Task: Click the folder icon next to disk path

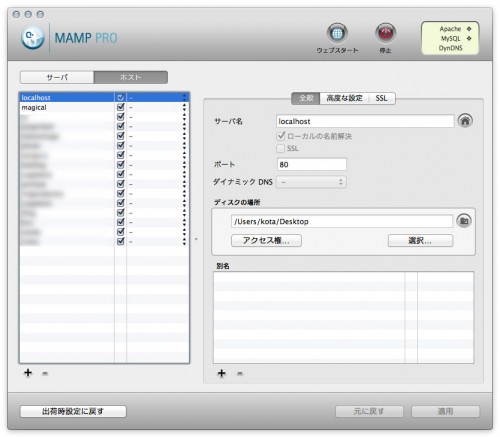Action: [464, 221]
